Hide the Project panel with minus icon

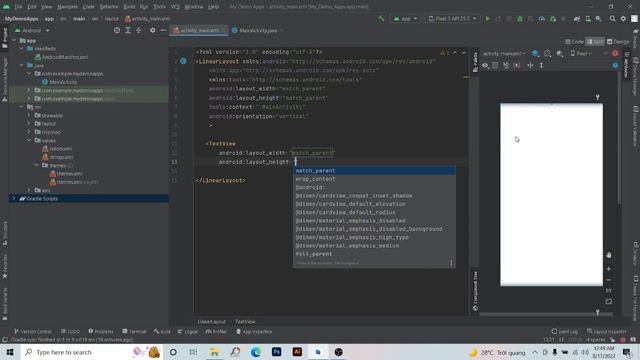pyautogui.click(x=163, y=30)
